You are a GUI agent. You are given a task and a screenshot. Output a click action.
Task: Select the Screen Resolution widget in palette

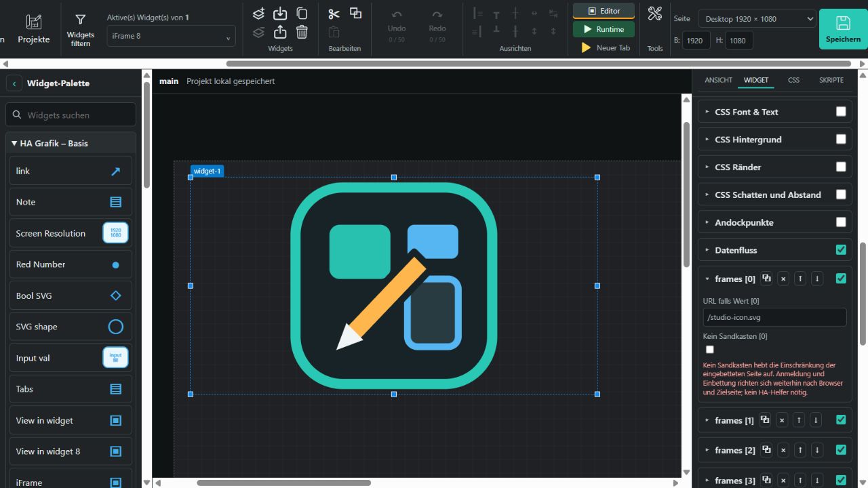[x=71, y=233]
